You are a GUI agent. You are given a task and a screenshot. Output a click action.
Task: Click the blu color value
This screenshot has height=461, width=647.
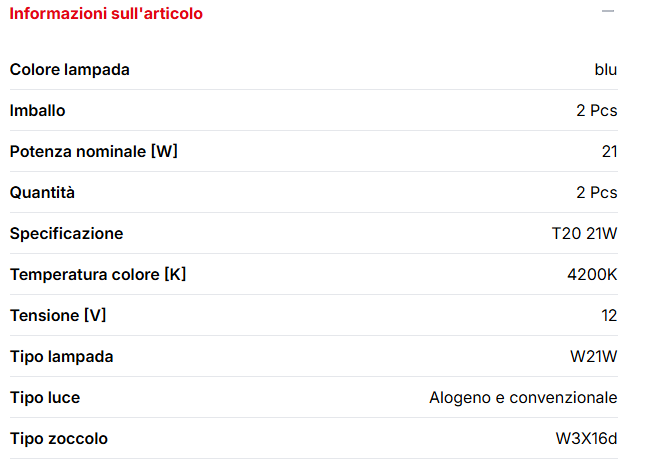pos(605,69)
